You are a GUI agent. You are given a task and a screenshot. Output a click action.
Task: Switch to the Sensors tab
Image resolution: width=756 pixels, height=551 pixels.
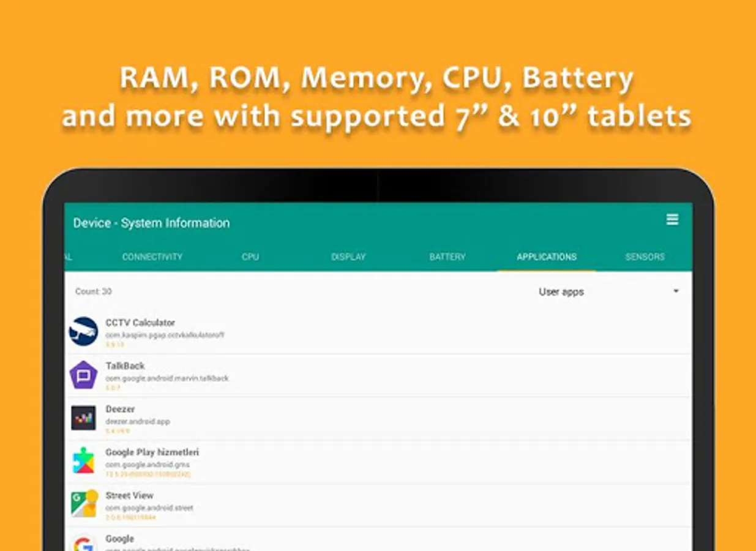pyautogui.click(x=645, y=257)
